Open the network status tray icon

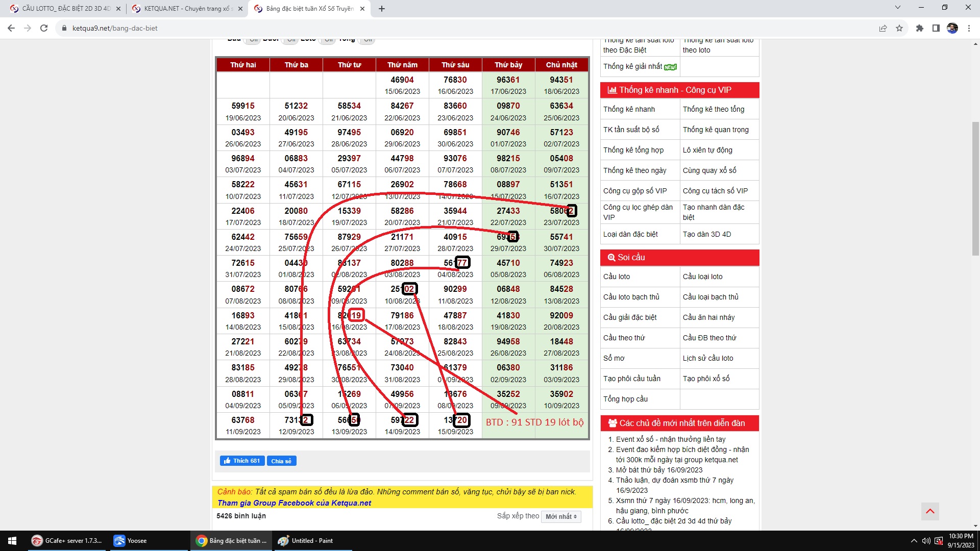tap(939, 541)
